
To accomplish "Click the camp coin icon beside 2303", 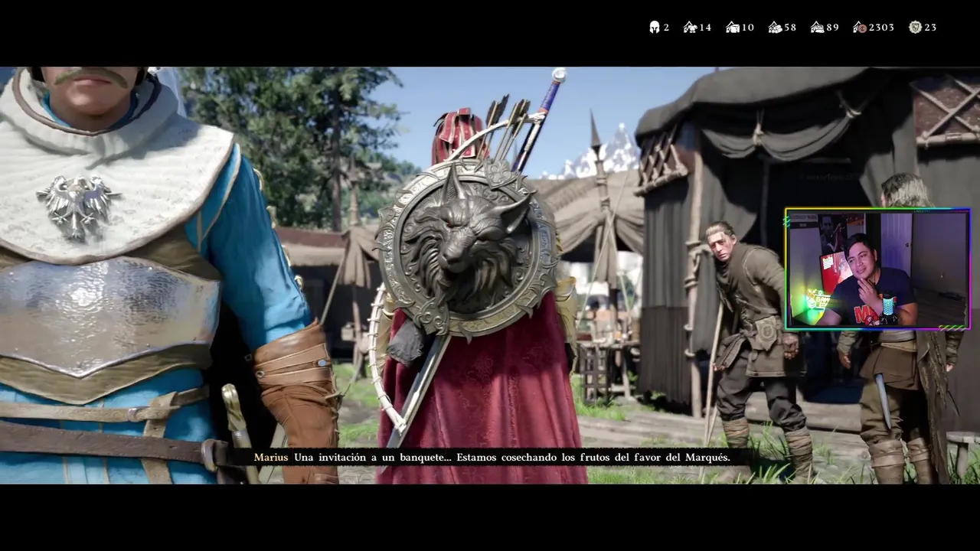I will point(860,27).
